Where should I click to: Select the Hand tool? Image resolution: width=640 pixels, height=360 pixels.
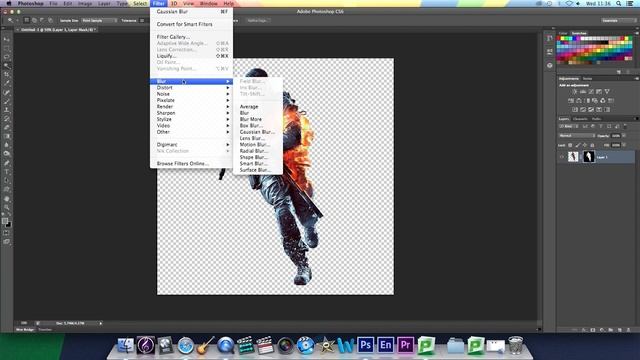(7, 199)
